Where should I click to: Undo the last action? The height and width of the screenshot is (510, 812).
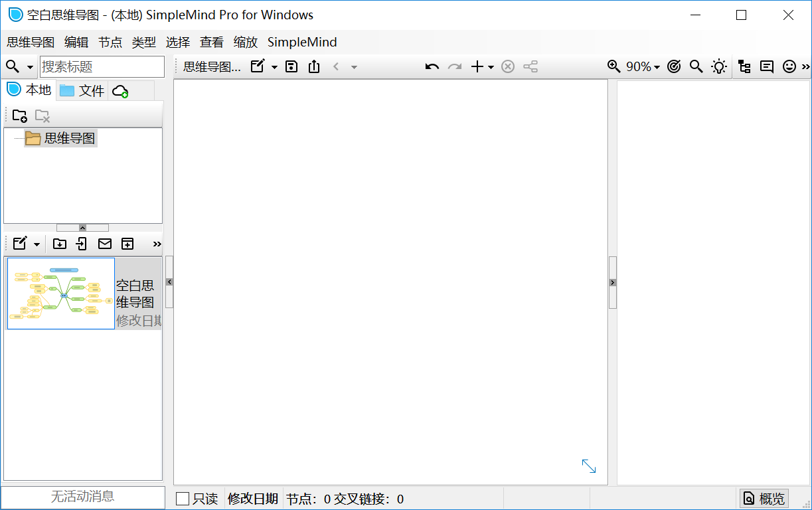tap(432, 66)
